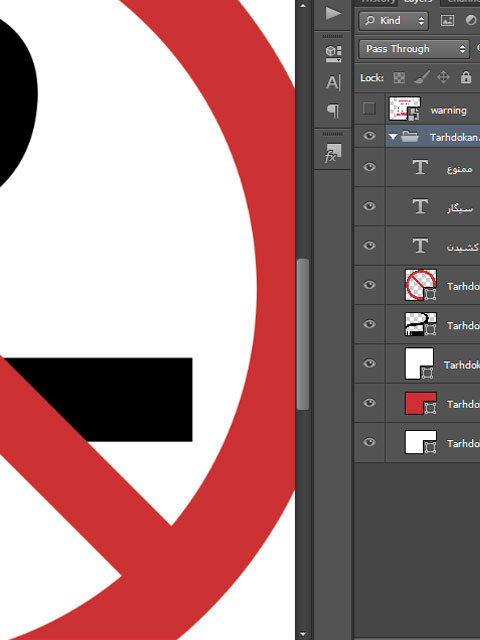
Task: Filter layers by pixel layers icon
Action: coord(447,20)
